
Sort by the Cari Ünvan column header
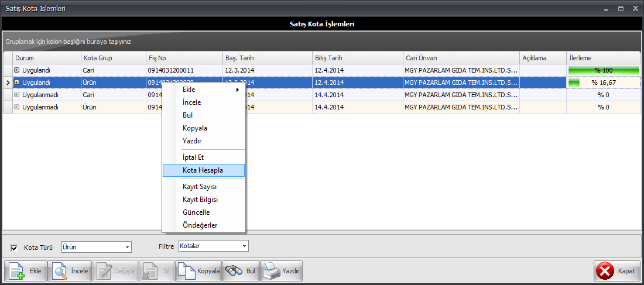(462, 58)
